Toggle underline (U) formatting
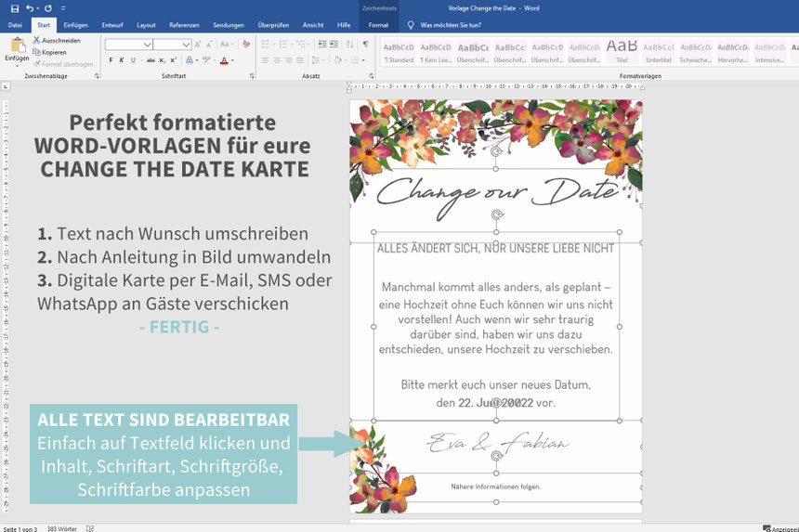Image resolution: width=799 pixels, height=532 pixels. (133, 60)
